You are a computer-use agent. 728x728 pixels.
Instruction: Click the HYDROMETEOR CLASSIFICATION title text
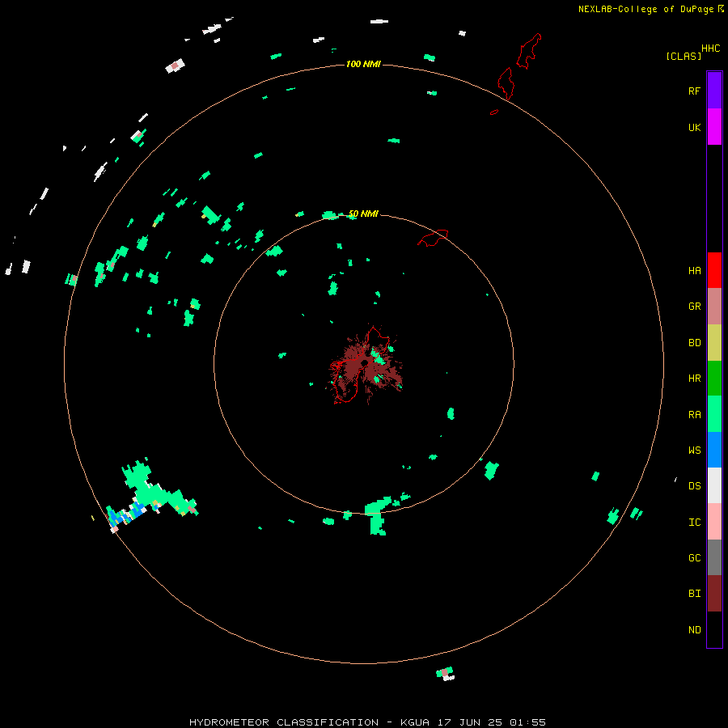pyautogui.click(x=284, y=722)
